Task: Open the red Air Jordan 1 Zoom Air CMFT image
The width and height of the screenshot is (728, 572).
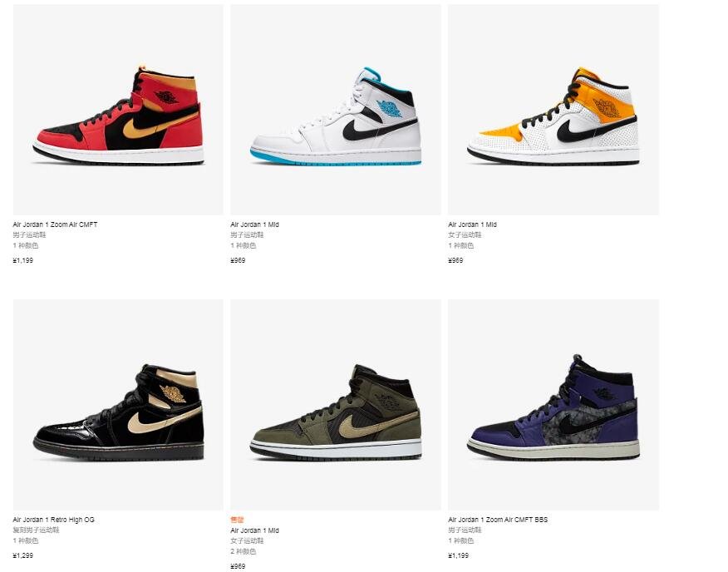Action: (118, 110)
